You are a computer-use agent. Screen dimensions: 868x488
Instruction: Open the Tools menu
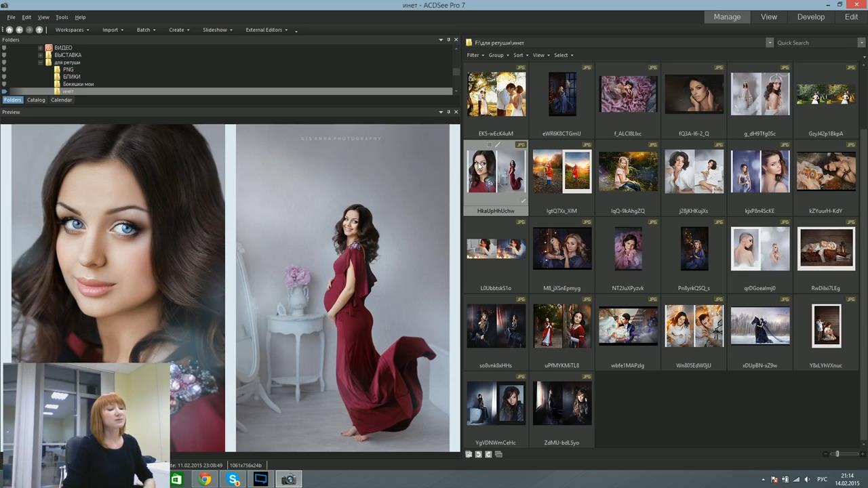62,17
